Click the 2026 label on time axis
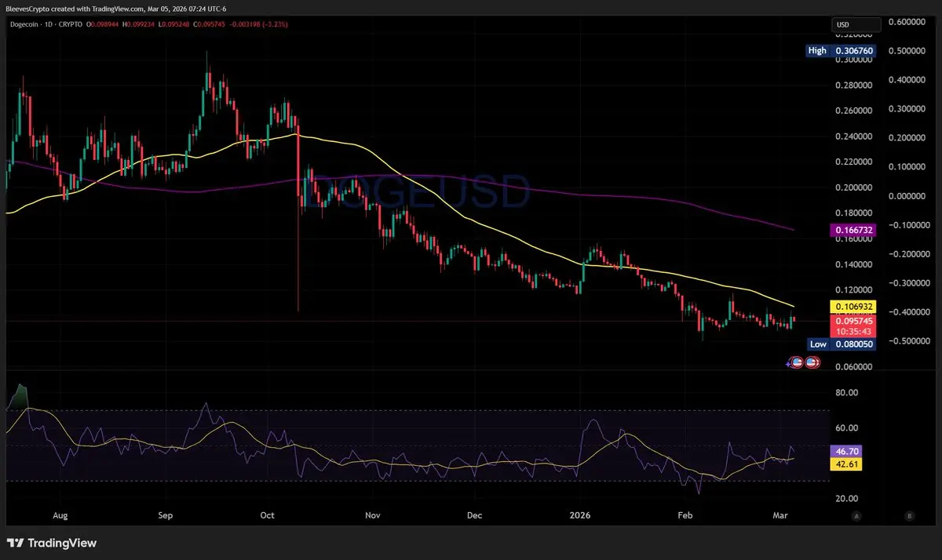The height and width of the screenshot is (560, 942). 579,516
